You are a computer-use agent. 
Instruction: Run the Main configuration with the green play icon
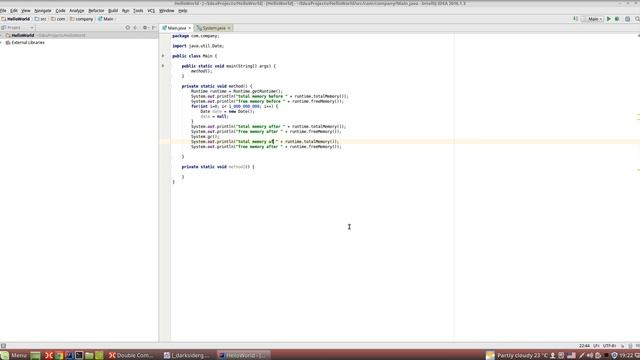tap(609, 19)
